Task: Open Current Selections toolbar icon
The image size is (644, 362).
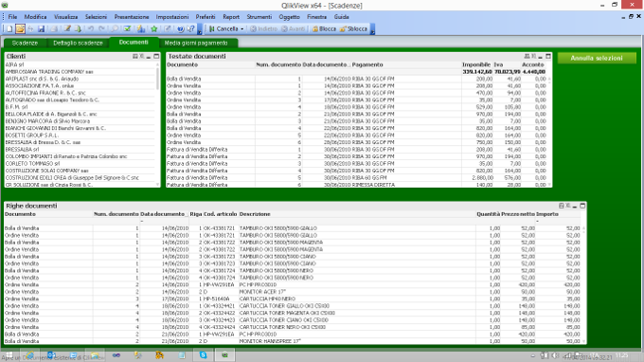Action: [127, 29]
